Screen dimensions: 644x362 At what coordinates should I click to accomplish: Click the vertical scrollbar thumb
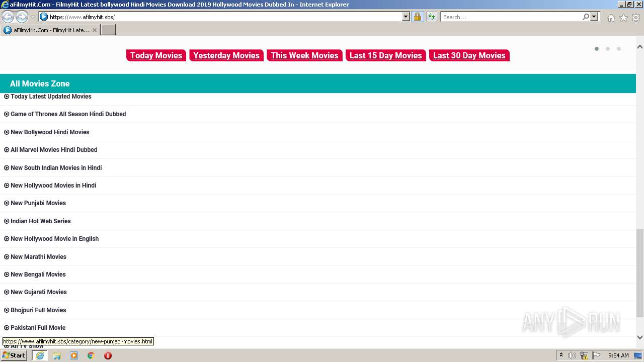pyautogui.click(x=640, y=273)
